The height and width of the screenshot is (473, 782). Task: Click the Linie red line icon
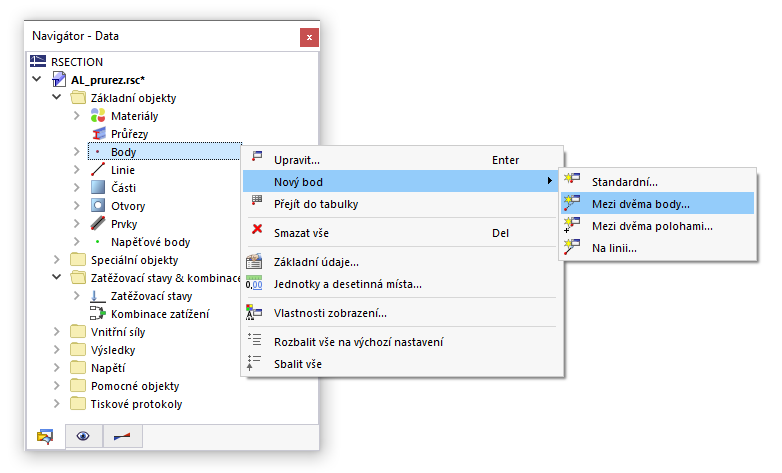(x=98, y=169)
